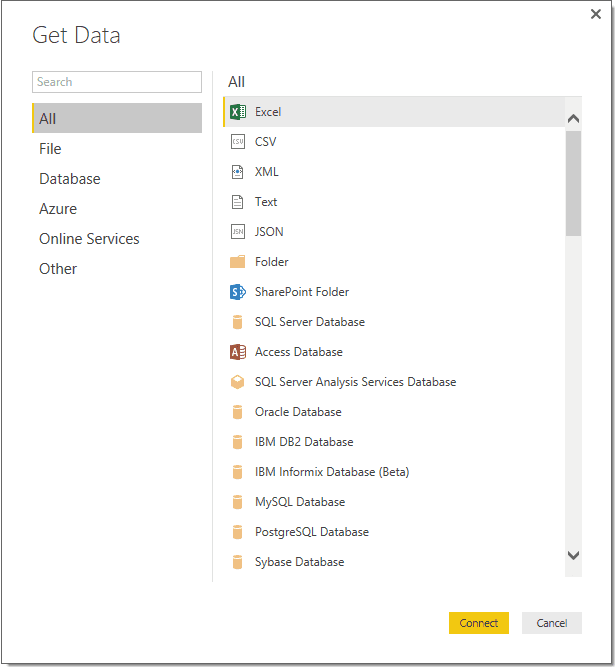The height and width of the screenshot is (667, 615).
Task: Choose SQL Server Analysis Services cube icon
Action: [x=238, y=382]
